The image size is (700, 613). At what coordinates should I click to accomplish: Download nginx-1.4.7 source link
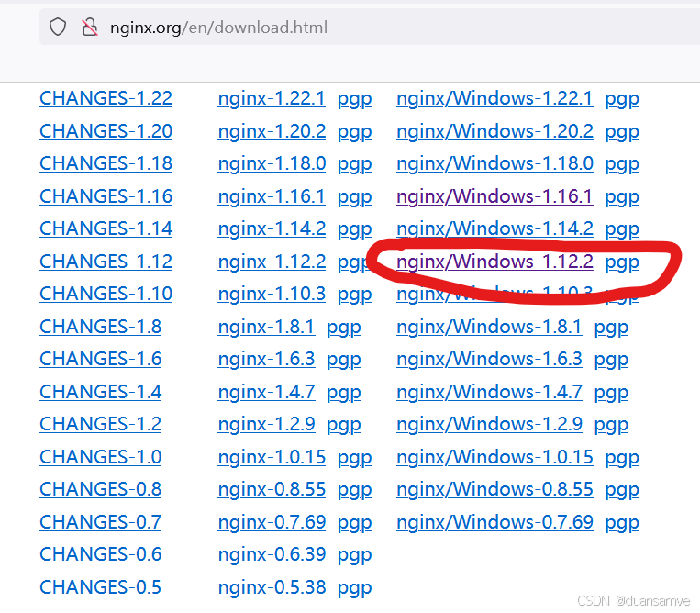point(266,393)
